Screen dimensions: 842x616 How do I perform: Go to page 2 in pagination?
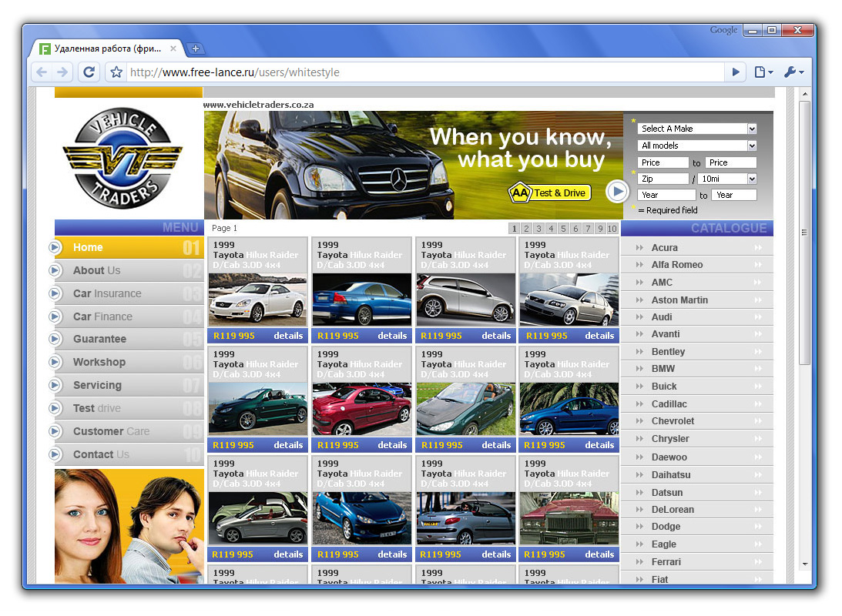tap(526, 229)
